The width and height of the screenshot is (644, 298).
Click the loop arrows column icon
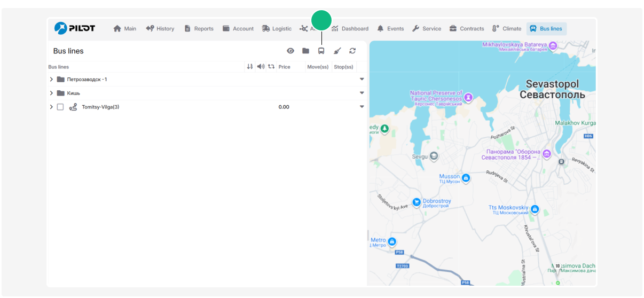click(271, 67)
